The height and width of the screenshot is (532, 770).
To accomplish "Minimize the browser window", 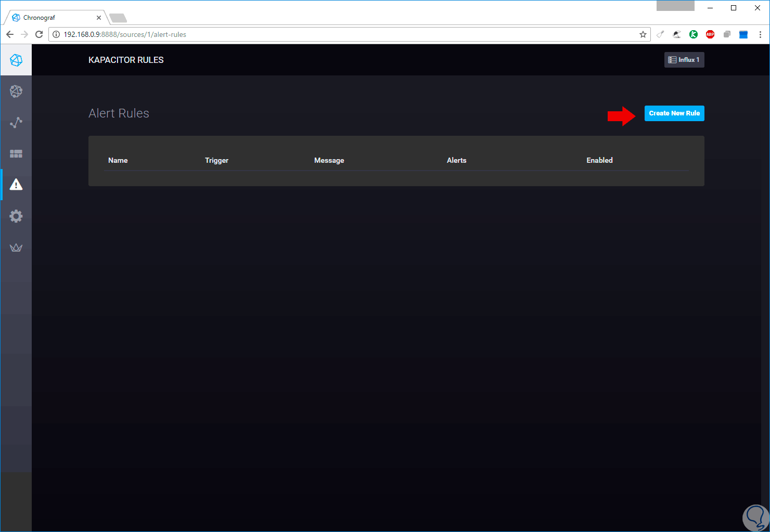I will click(x=710, y=8).
